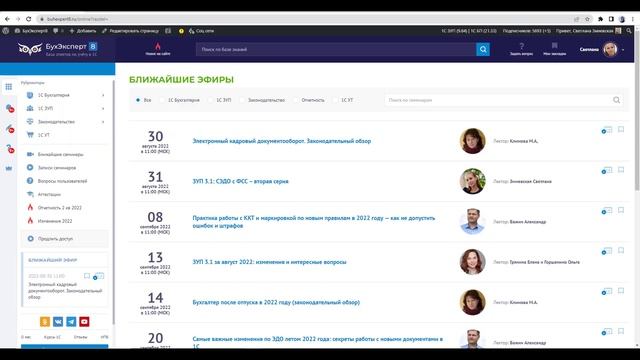Bookmark the 08 сентября seminar
Viewport: 640px width, 360px height.
(621, 210)
